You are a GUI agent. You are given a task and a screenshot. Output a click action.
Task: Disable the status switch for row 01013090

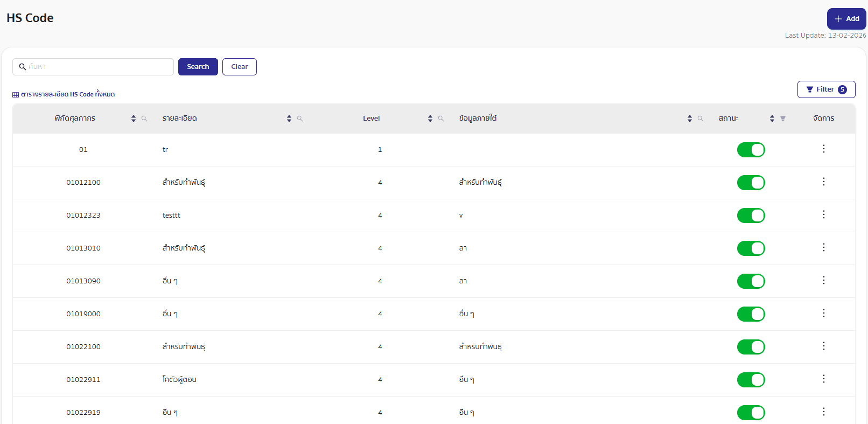coord(751,281)
